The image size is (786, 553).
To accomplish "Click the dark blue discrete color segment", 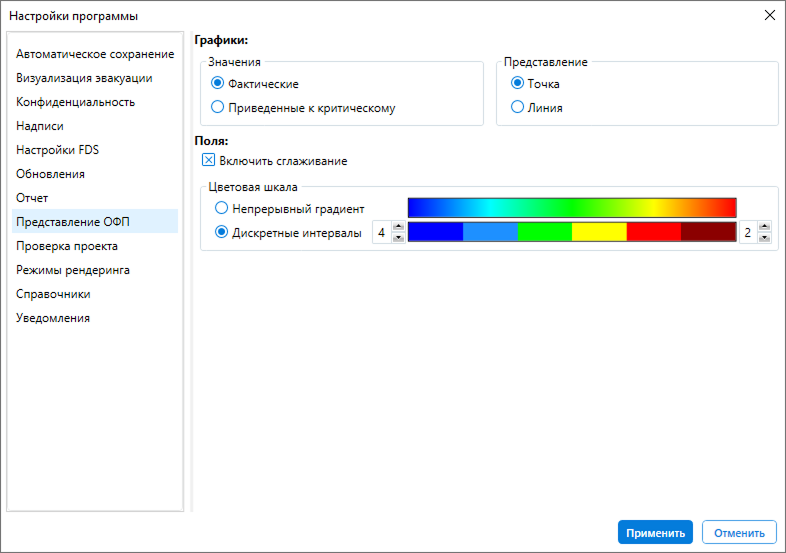I will (436, 232).
